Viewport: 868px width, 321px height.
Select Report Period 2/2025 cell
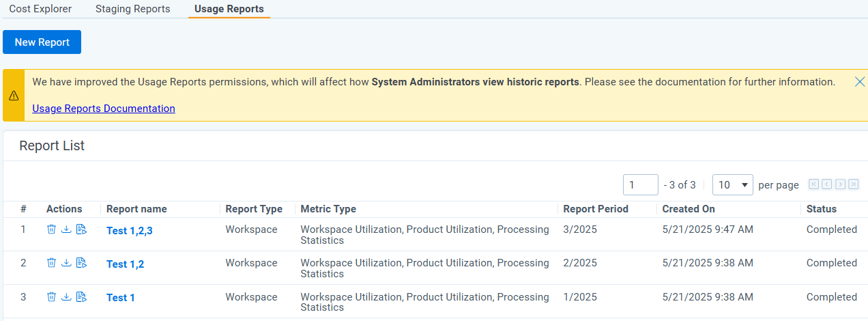click(x=580, y=263)
